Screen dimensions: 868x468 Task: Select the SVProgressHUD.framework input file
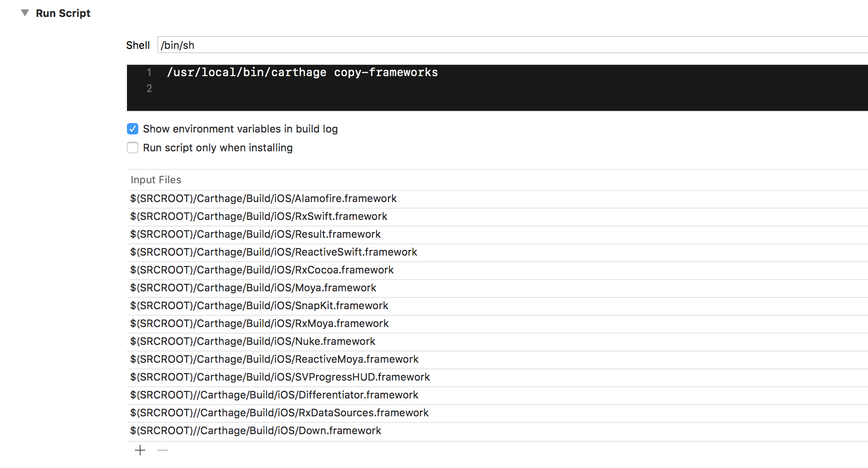280,377
